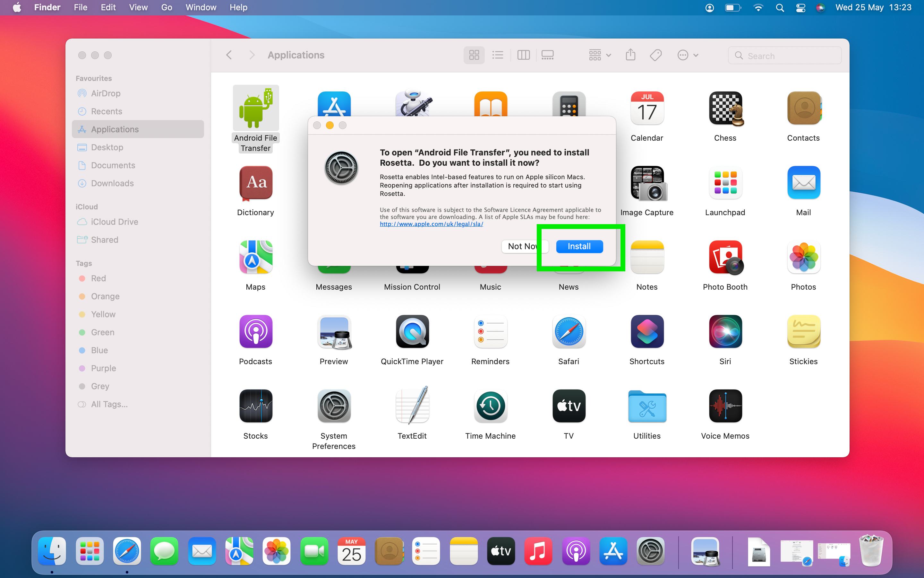
Task: Open the Shortcuts app
Action: [647, 331]
